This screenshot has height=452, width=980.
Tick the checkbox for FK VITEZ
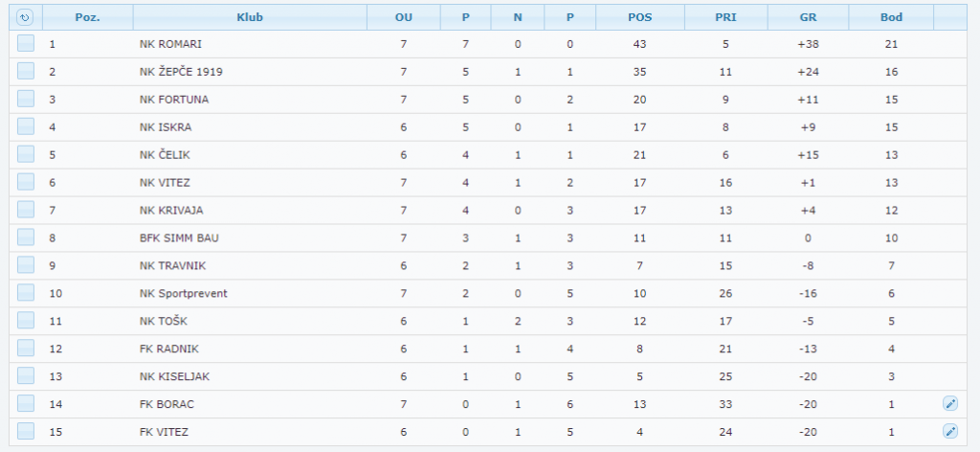click(26, 431)
